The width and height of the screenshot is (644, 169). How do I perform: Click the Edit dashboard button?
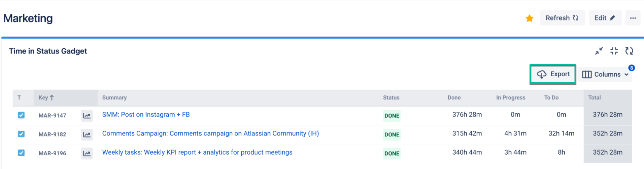[x=605, y=18]
